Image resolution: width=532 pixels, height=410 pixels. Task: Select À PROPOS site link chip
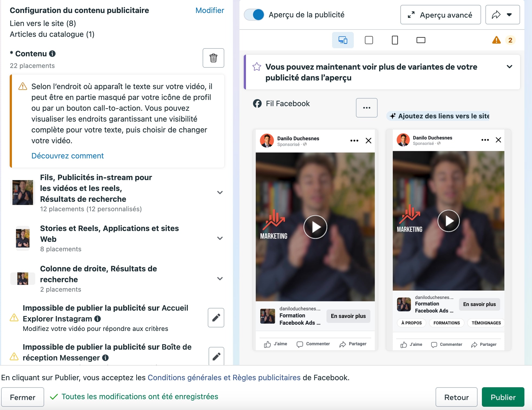411,323
